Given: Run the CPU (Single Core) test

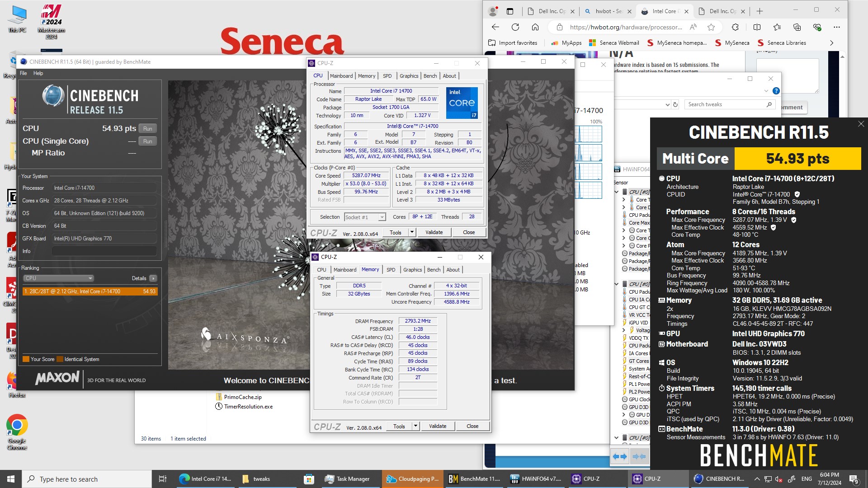Looking at the screenshot, I should pos(148,141).
